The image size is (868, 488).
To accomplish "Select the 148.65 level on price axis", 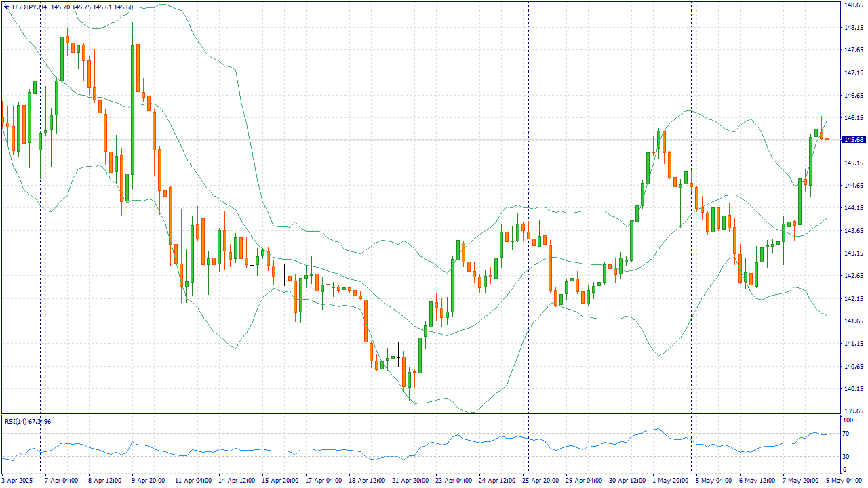I will [852, 5].
